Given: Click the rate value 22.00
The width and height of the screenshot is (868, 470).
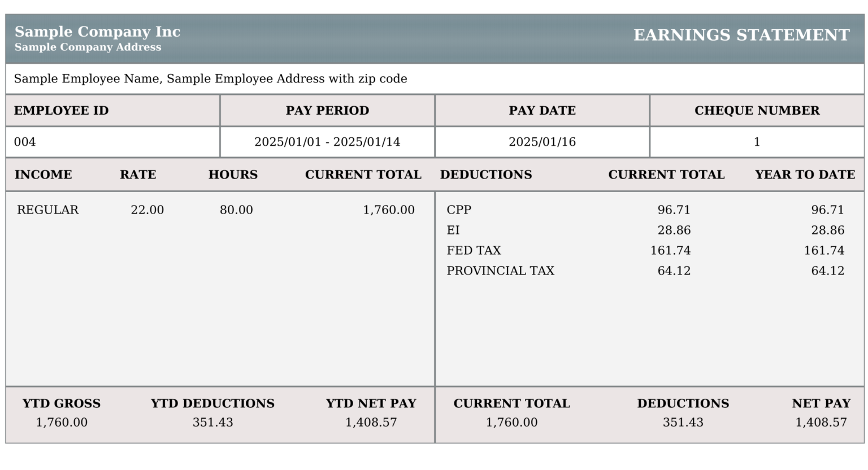Looking at the screenshot, I should [x=147, y=210].
